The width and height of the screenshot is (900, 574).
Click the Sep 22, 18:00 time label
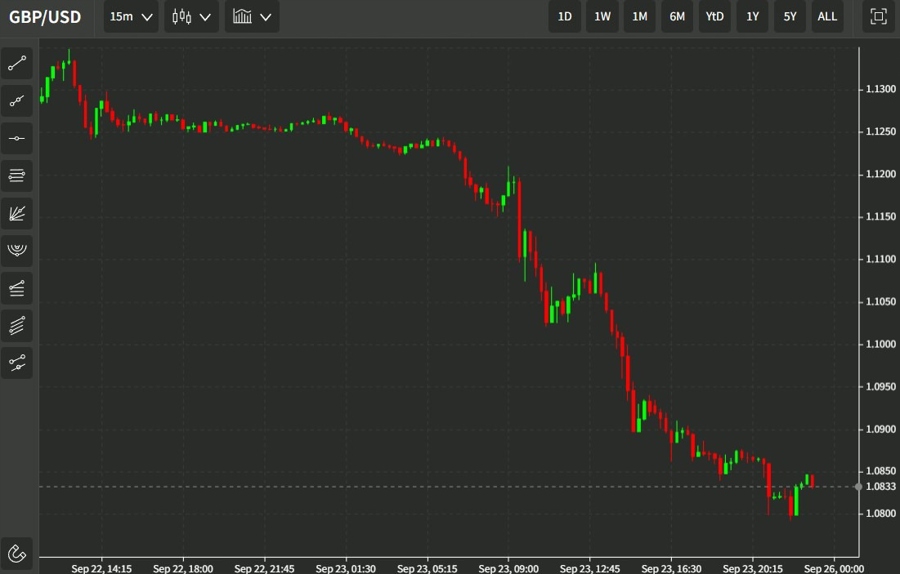point(183,568)
